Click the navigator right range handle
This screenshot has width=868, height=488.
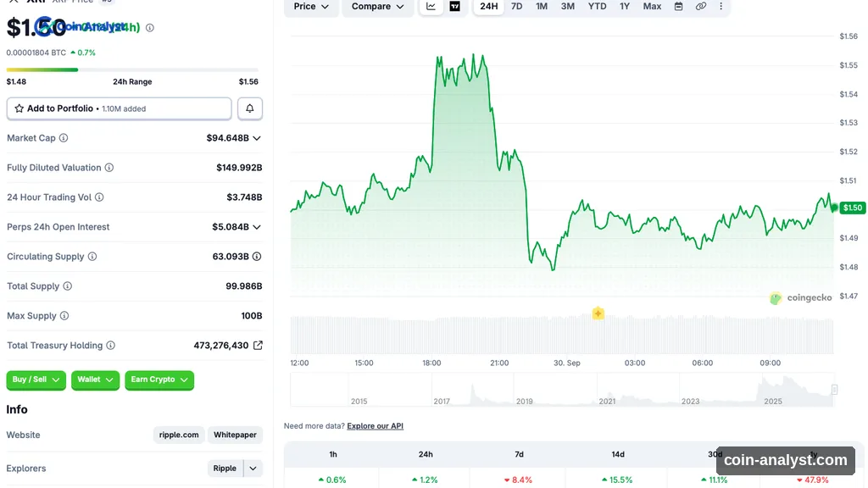pyautogui.click(x=834, y=390)
